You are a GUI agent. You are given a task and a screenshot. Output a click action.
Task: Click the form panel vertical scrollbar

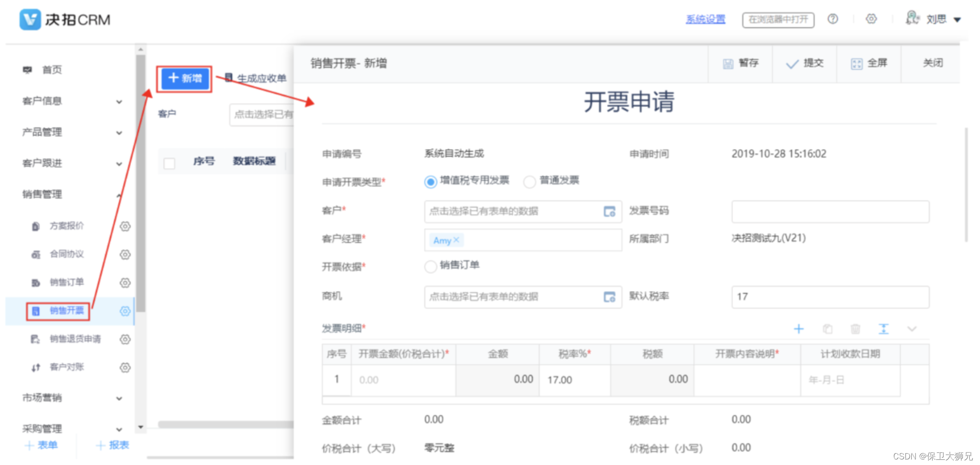click(967, 185)
